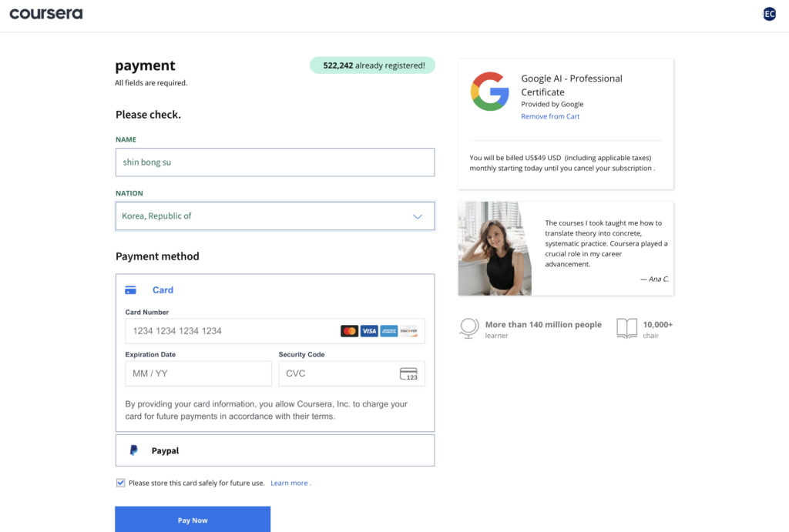The image size is (789, 532).
Task: Expand the nation dropdown chevron arrow
Action: click(418, 216)
